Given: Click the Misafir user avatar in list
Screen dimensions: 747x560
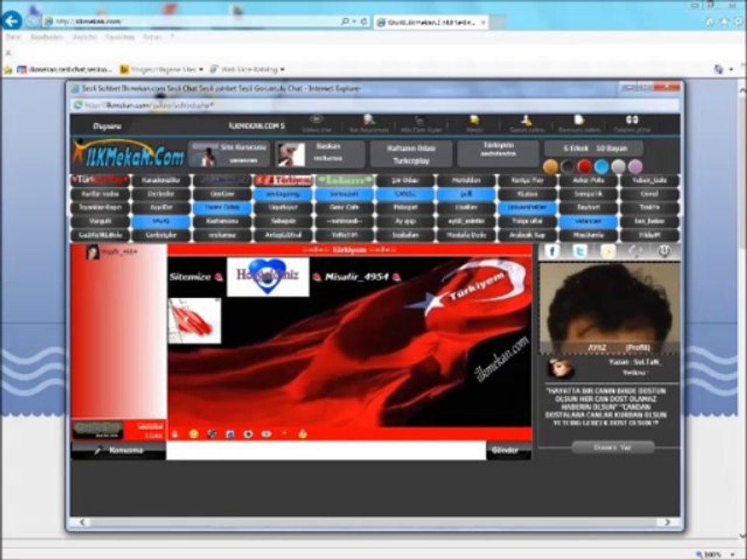Looking at the screenshot, I should pos(93,252).
